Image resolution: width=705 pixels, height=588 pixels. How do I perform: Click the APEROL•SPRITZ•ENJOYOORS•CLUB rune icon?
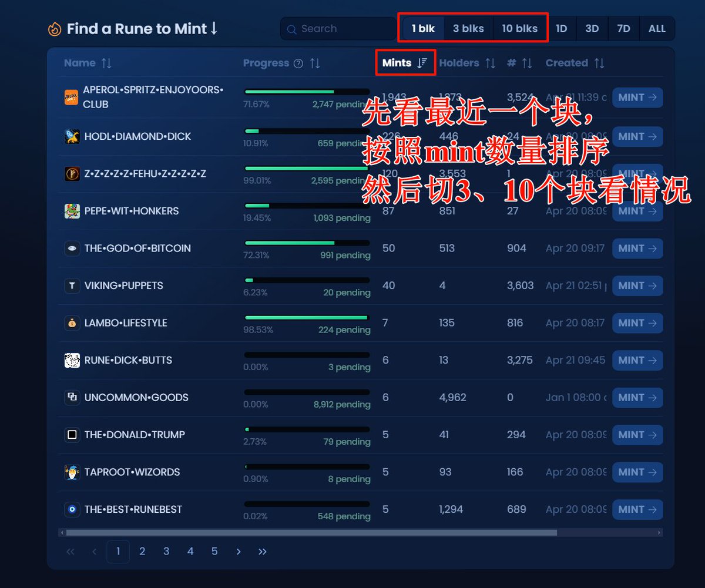pyautogui.click(x=71, y=98)
